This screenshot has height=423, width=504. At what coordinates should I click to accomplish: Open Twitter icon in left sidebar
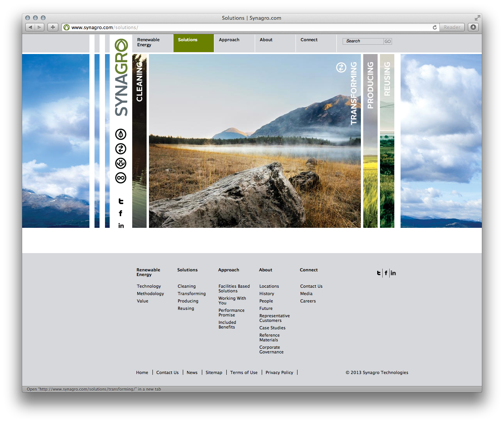(x=121, y=201)
